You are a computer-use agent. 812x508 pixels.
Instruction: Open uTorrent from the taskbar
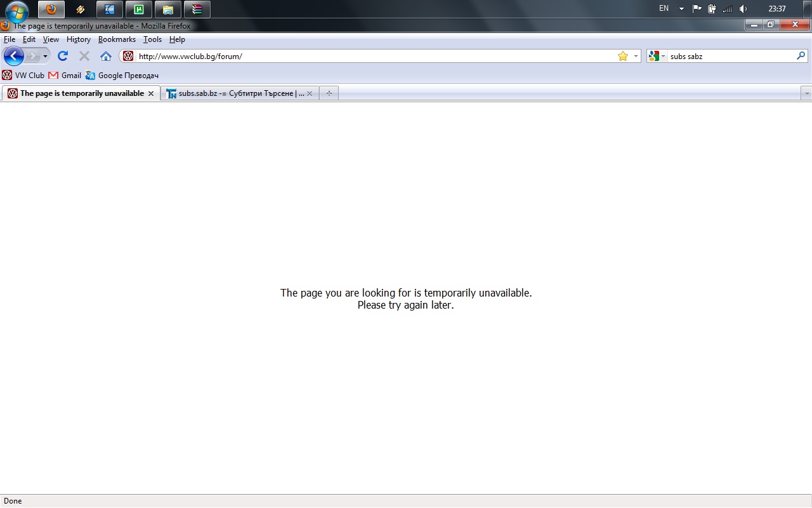click(139, 10)
